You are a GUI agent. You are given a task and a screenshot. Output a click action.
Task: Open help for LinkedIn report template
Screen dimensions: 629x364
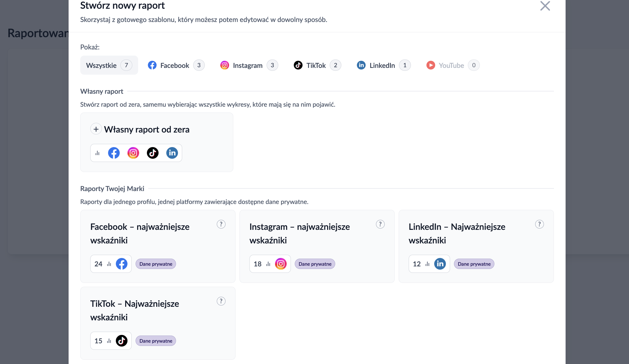(x=539, y=224)
